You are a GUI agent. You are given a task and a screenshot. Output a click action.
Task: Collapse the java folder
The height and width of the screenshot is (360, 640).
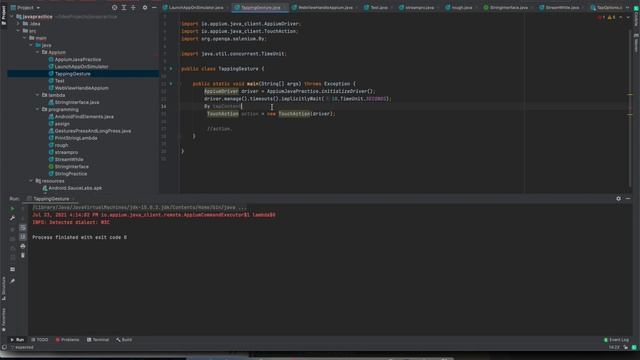(31, 45)
